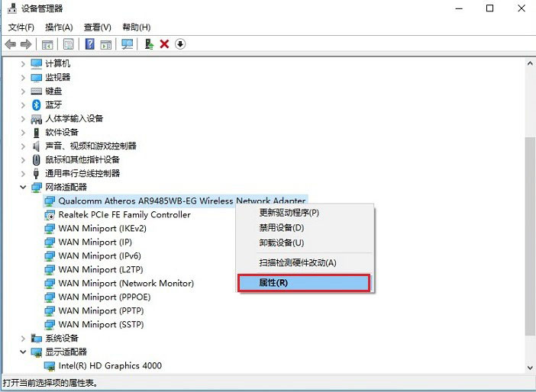This screenshot has width=536, height=392.
Task: Open the 文件(F) menu
Action: [x=21, y=27]
